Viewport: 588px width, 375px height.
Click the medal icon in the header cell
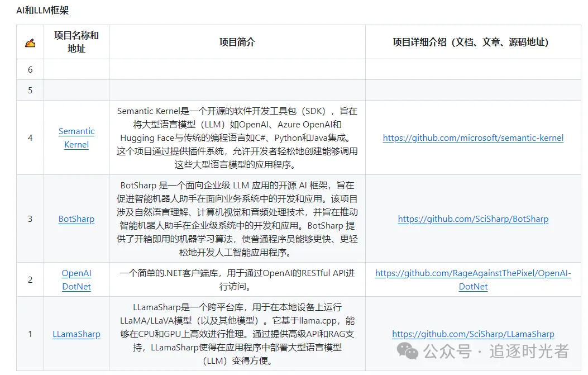[30, 41]
